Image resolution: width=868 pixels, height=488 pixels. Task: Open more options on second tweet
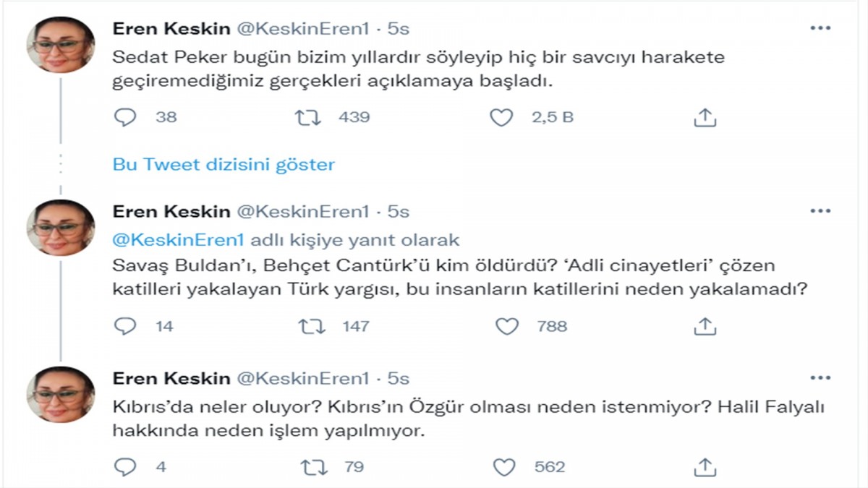tap(820, 211)
